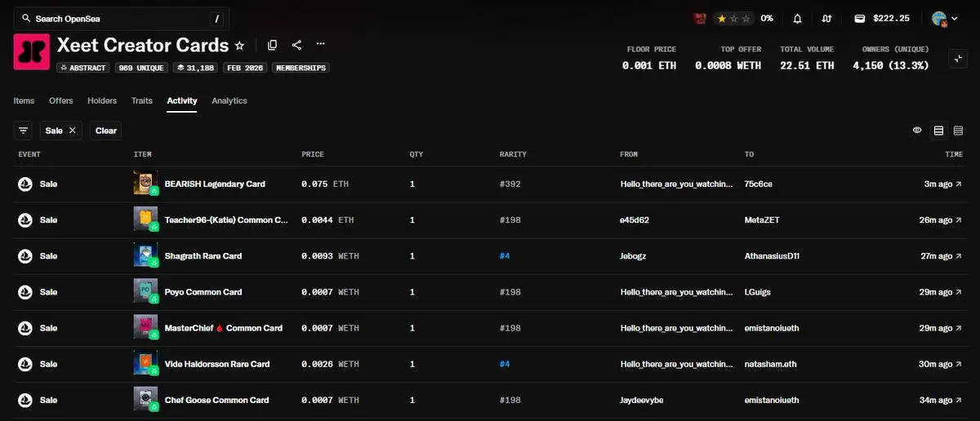Viewport: 980px width, 421px height.
Task: Switch to the Items tab
Action: coord(24,101)
